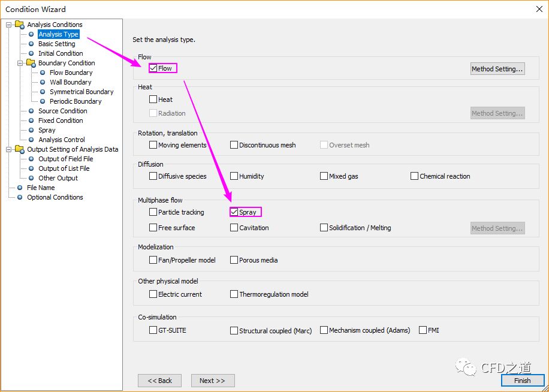The width and height of the screenshot is (549, 392).
Task: Enable Cavitation checkbox
Action: tap(234, 228)
